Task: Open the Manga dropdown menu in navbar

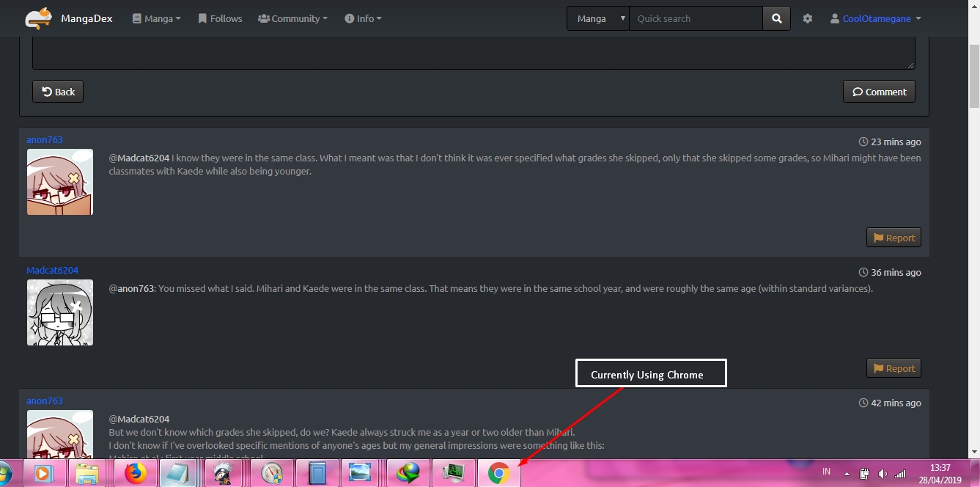Action: pyautogui.click(x=156, y=18)
